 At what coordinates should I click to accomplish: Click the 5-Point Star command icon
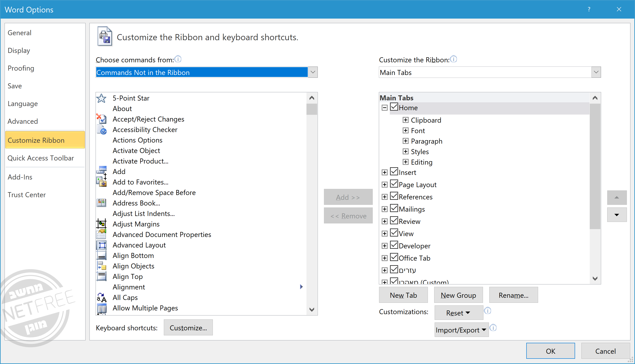pyautogui.click(x=101, y=98)
